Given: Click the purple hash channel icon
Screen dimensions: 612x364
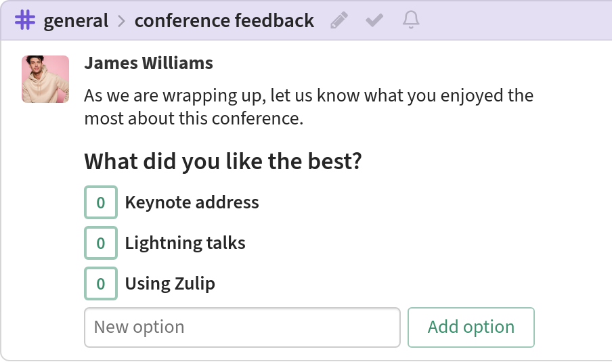Looking at the screenshot, I should pyautogui.click(x=25, y=20).
